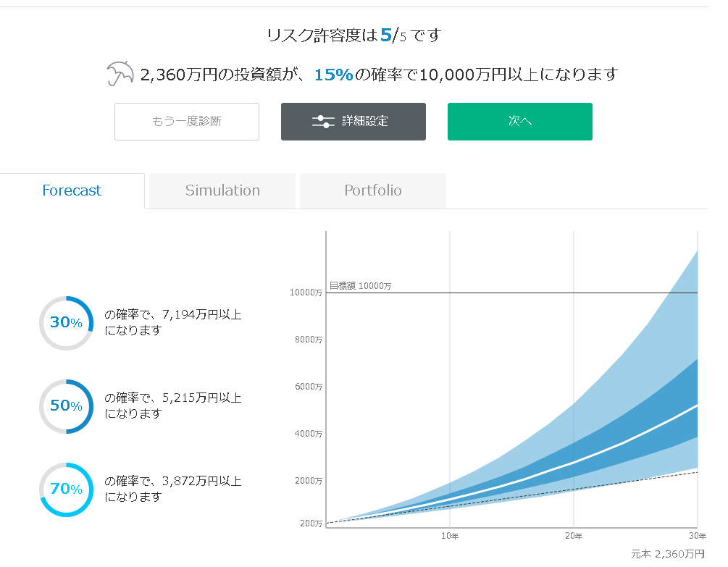The height and width of the screenshot is (567, 728).
Task: Click the 50% probability ring
Action: coord(67,406)
